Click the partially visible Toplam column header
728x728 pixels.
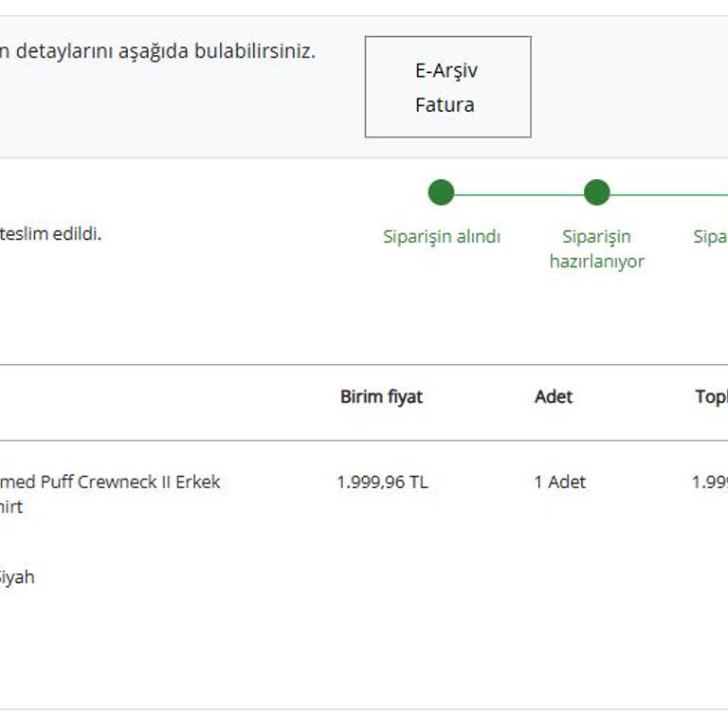[711, 397]
